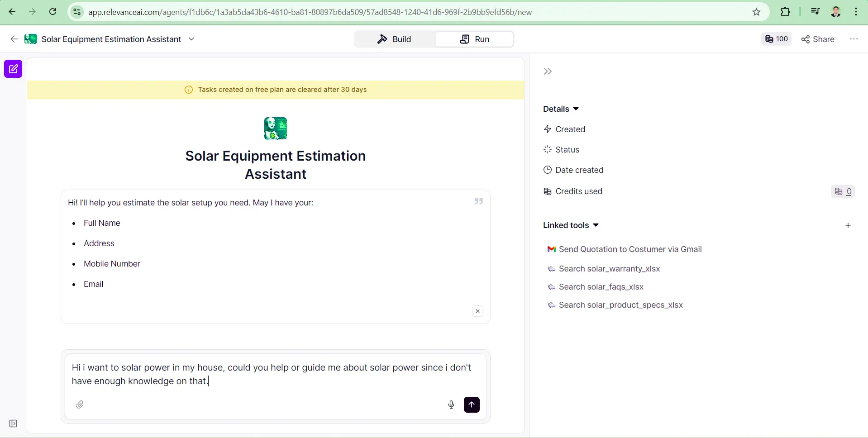Viewport: 868px width, 438px height.
Task: Click the Run button
Action: point(474,39)
